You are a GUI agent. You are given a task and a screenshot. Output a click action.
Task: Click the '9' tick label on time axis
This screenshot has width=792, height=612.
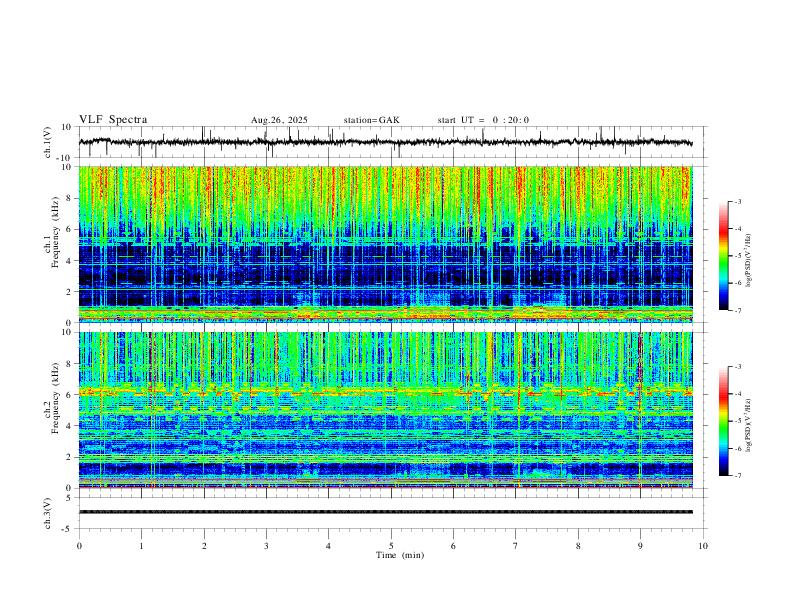point(640,546)
